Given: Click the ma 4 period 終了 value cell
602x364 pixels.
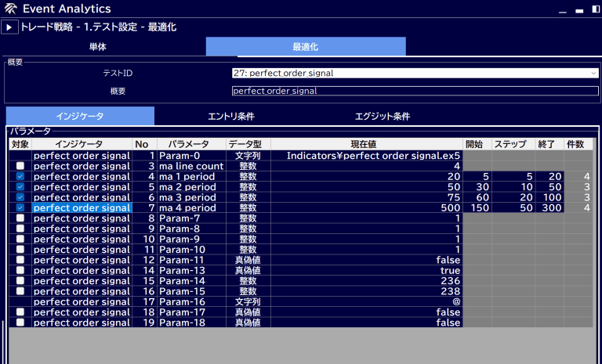Looking at the screenshot, I should (549, 208).
